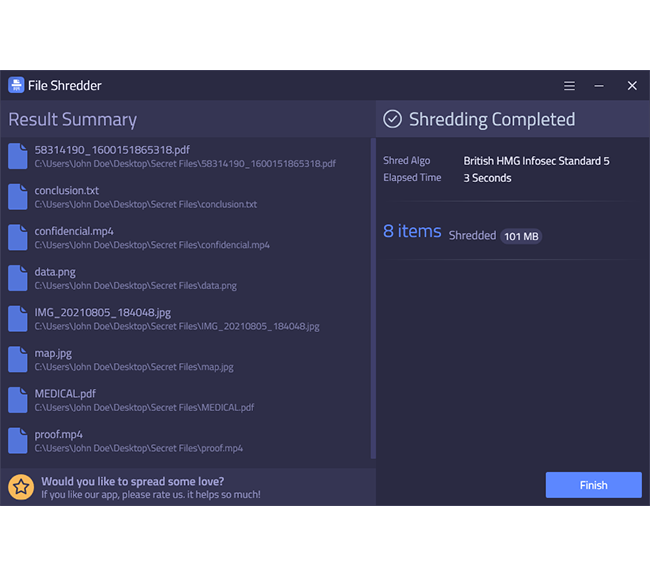Click the file icon for 58314190_1600151865318.pdf
The width and height of the screenshot is (650, 575).
[x=18, y=156]
